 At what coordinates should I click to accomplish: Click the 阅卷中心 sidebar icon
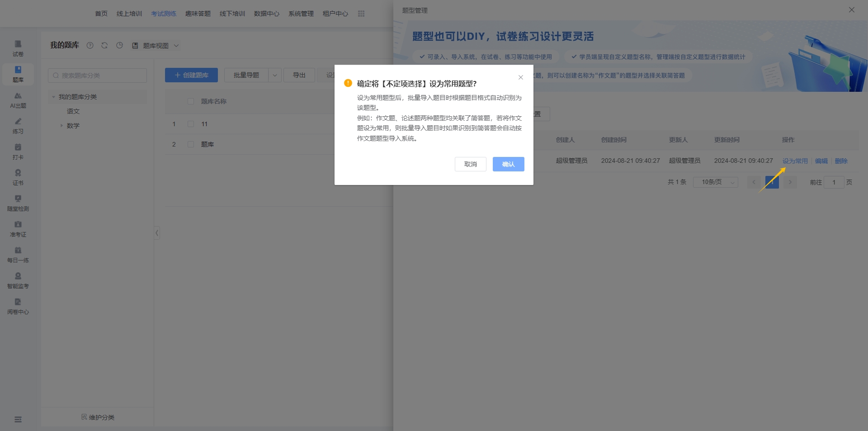(x=18, y=306)
